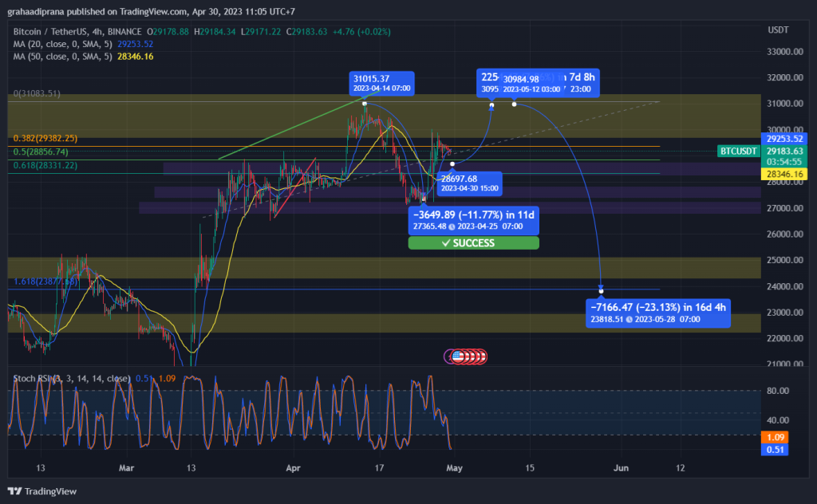Viewport: 817px width, 504px height.
Task: Click the 24000.00 price axis level
Action: tap(785, 286)
